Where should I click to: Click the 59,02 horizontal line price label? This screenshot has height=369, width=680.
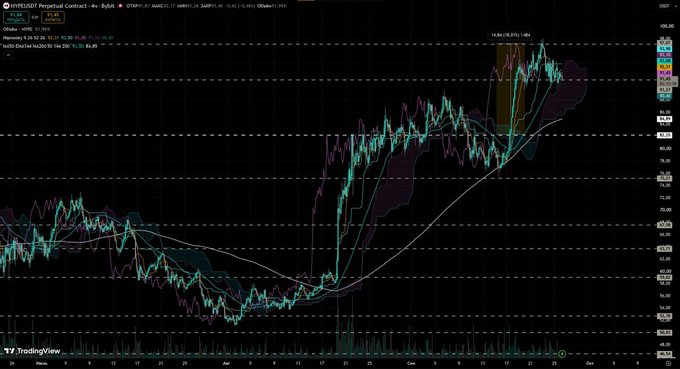coord(665,278)
